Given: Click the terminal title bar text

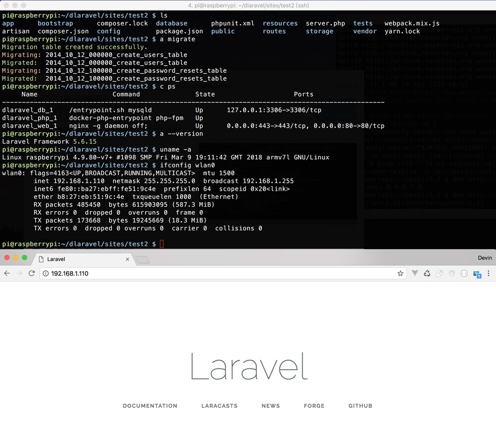Looking at the screenshot, I should (x=249, y=6).
